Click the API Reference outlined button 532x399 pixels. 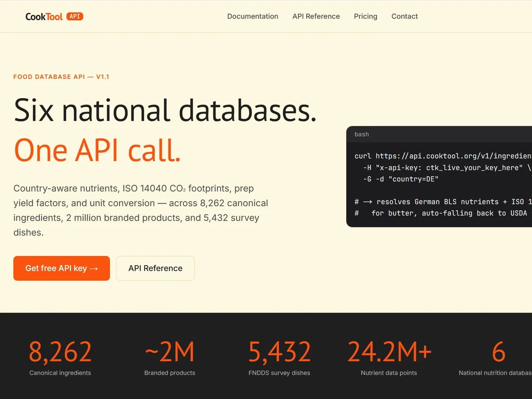coord(156,268)
